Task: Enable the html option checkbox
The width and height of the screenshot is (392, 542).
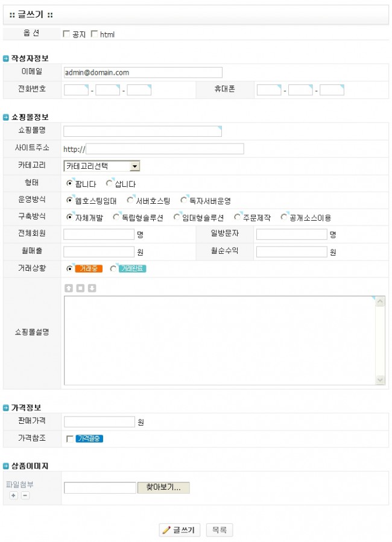Action: 94,34
